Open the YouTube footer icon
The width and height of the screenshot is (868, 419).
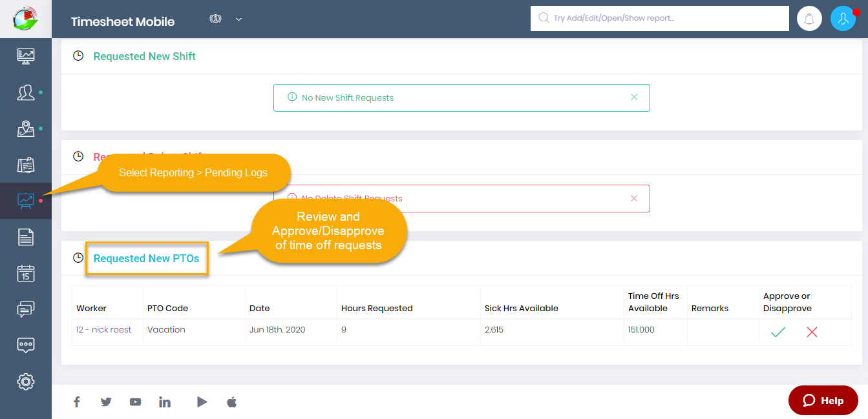(135, 402)
